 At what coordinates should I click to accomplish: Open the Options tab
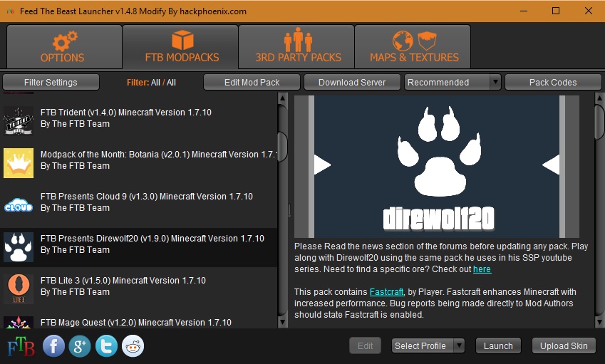[x=64, y=46]
